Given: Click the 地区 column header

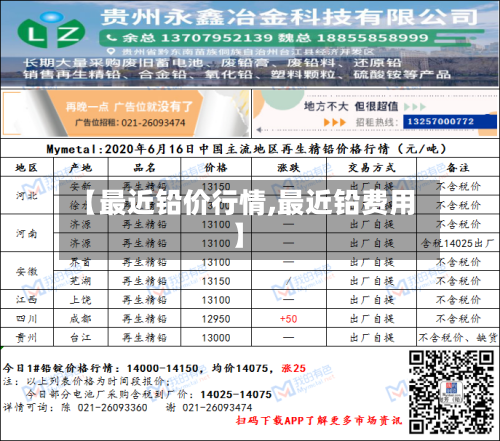Looking at the screenshot, I should 26,168.
